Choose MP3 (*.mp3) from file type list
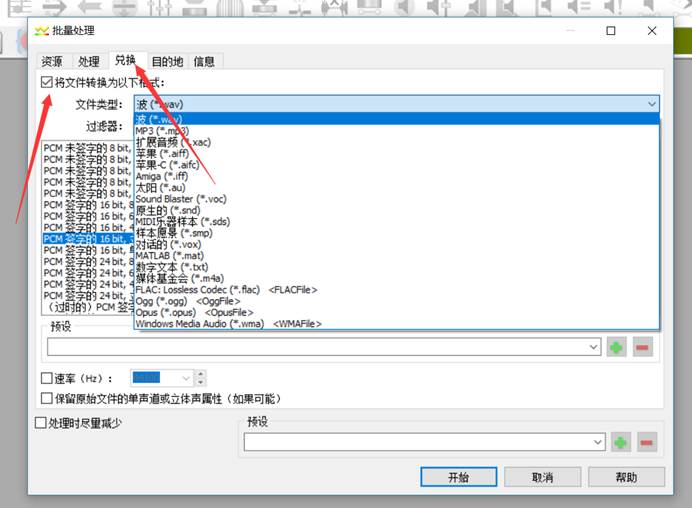Screen dimensions: 692x508 [x=160, y=131]
